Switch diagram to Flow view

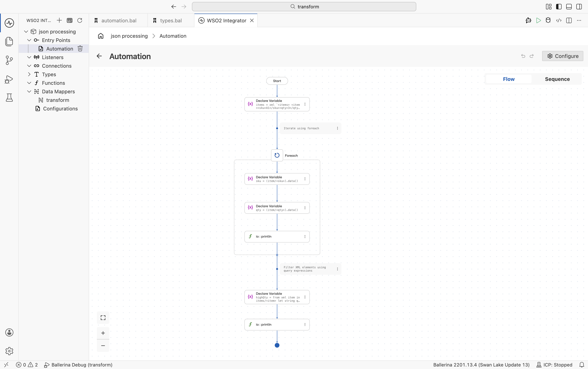pyautogui.click(x=509, y=79)
